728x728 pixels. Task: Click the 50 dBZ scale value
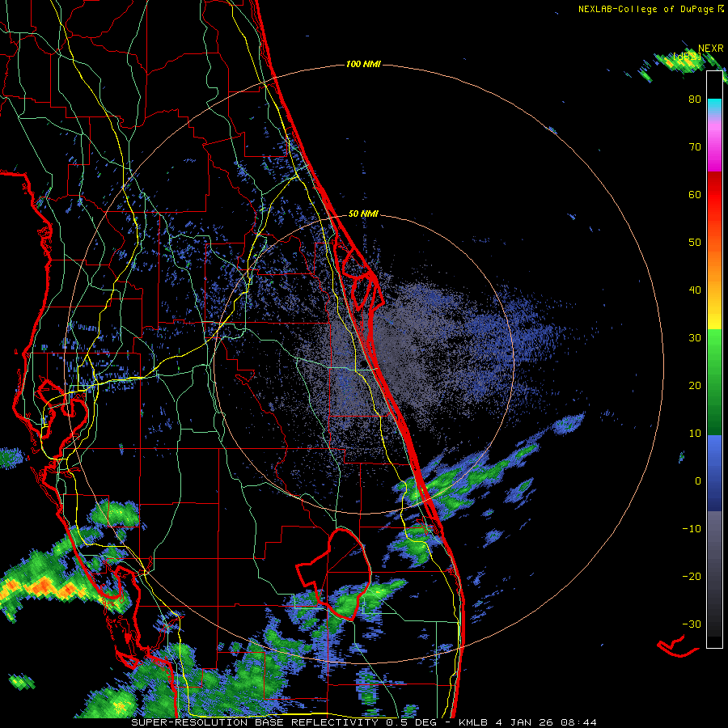[695, 243]
